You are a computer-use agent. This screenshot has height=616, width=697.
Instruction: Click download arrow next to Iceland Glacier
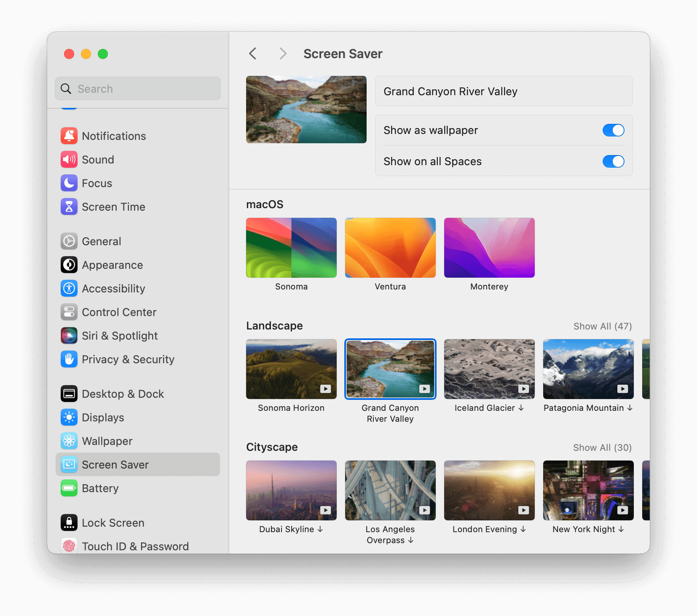coord(521,407)
